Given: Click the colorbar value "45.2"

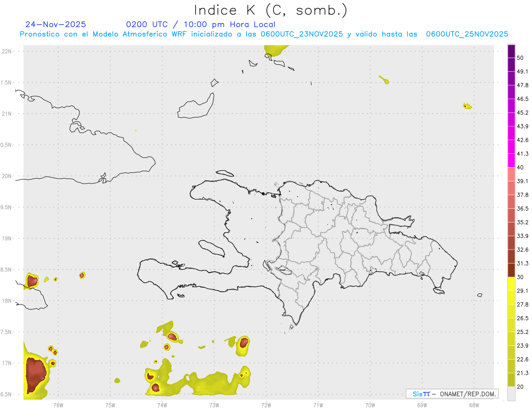Looking at the screenshot, I should (523, 113).
